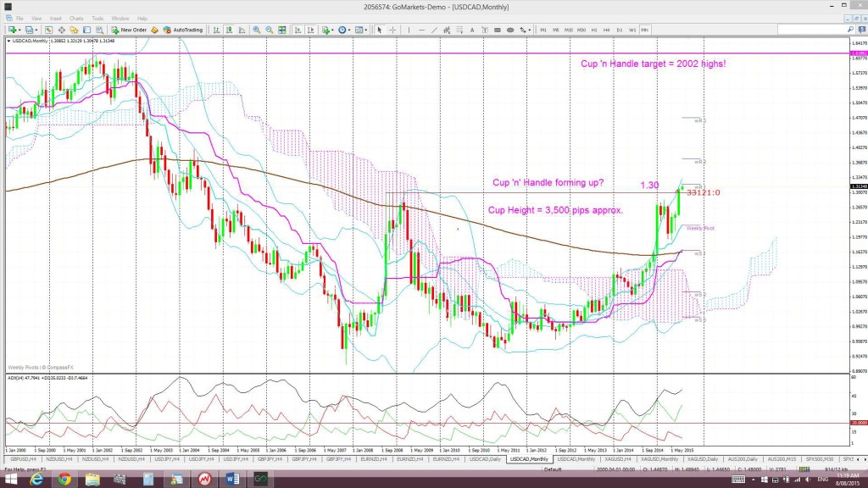Set timeframe to MN monthly
868x488 pixels.
point(644,30)
